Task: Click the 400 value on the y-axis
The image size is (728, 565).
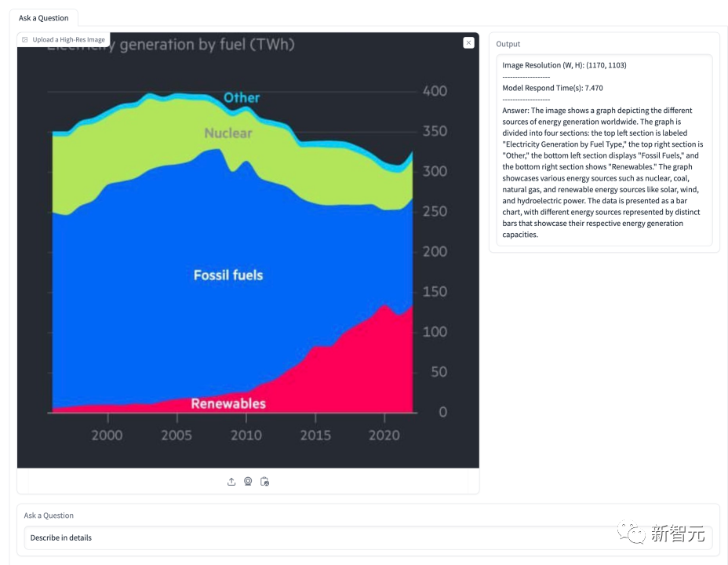Action: tap(434, 91)
